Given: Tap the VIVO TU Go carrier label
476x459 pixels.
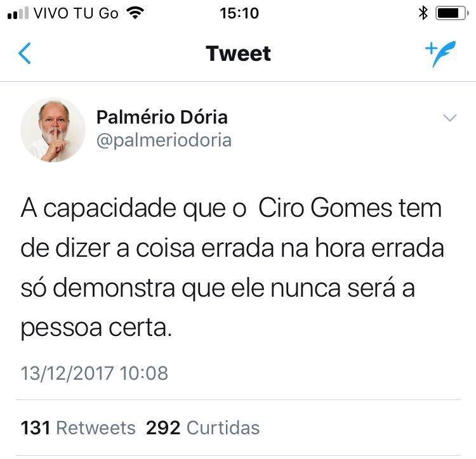Looking at the screenshot, I should tap(76, 13).
